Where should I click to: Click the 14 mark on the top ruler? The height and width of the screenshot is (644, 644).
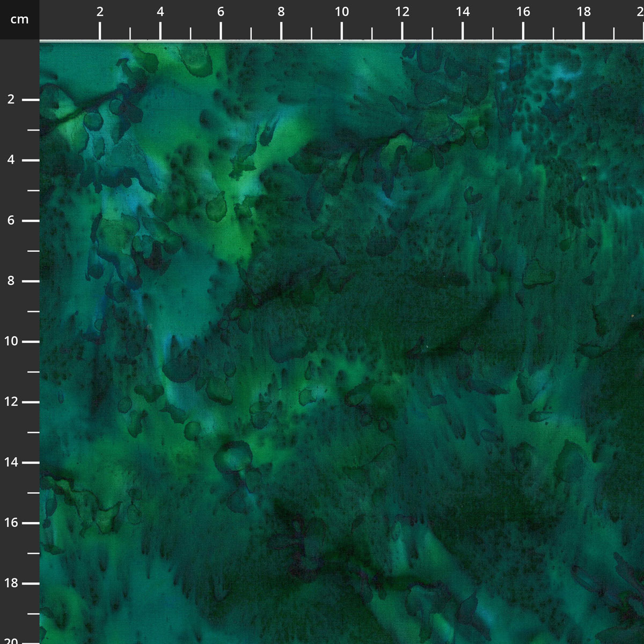click(x=463, y=12)
